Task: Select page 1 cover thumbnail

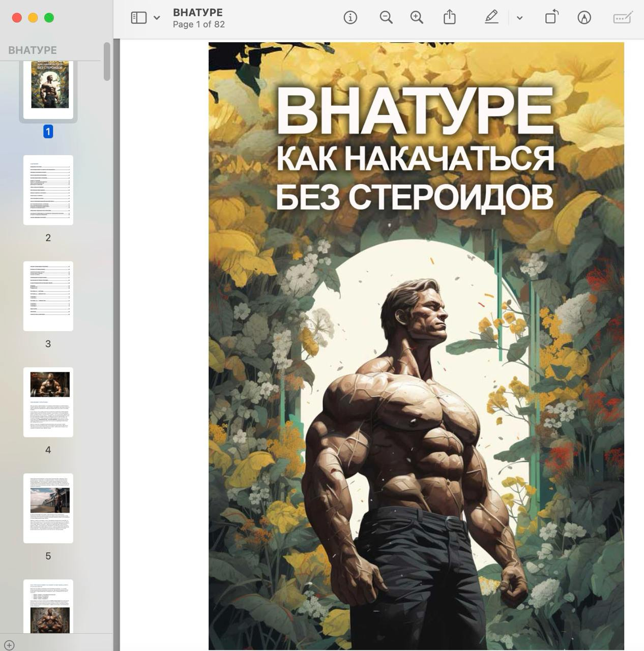Action: point(48,88)
